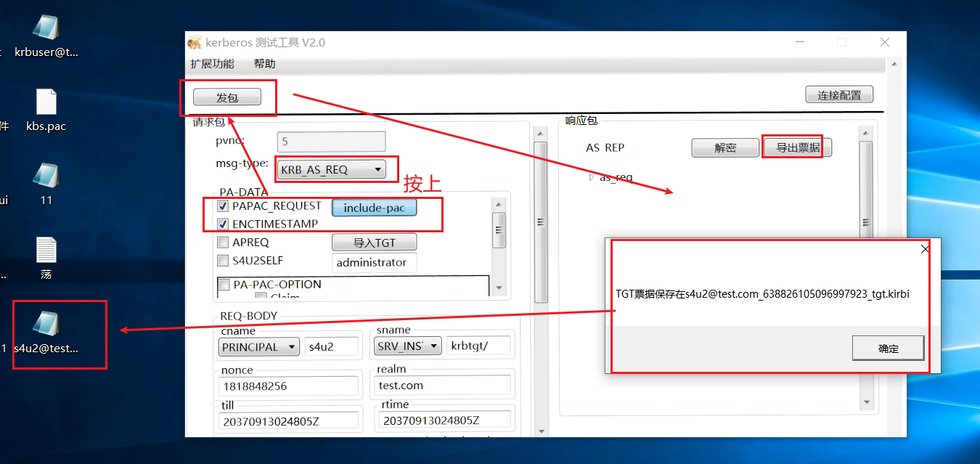Open the cname PRINCIPAL dropdown
The width and height of the screenshot is (980, 464).
[x=259, y=347]
